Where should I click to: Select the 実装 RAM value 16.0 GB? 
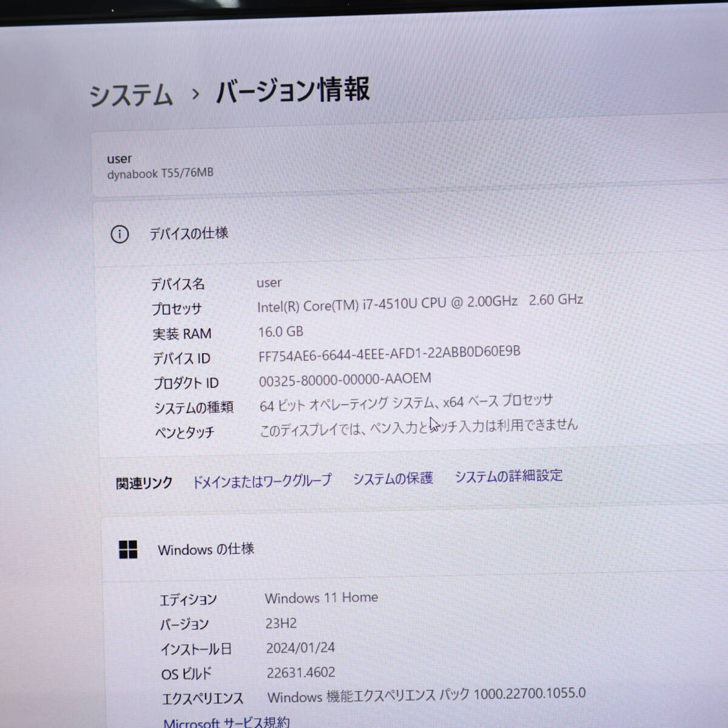[x=280, y=332]
